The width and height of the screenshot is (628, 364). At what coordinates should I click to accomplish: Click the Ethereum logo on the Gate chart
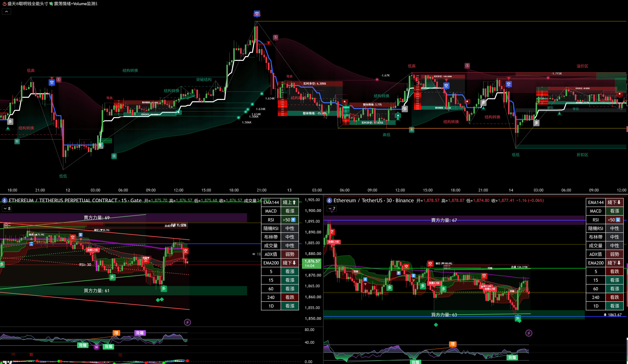5,201
